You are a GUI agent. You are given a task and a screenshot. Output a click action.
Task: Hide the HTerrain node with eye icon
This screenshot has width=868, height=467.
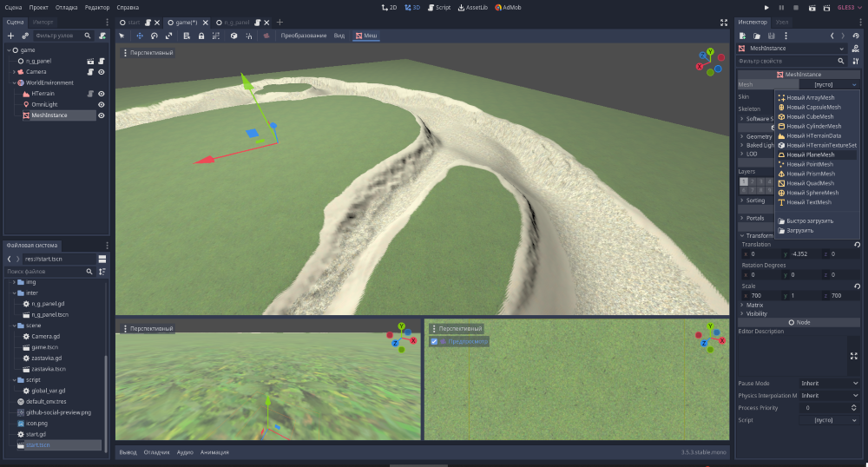click(x=102, y=94)
